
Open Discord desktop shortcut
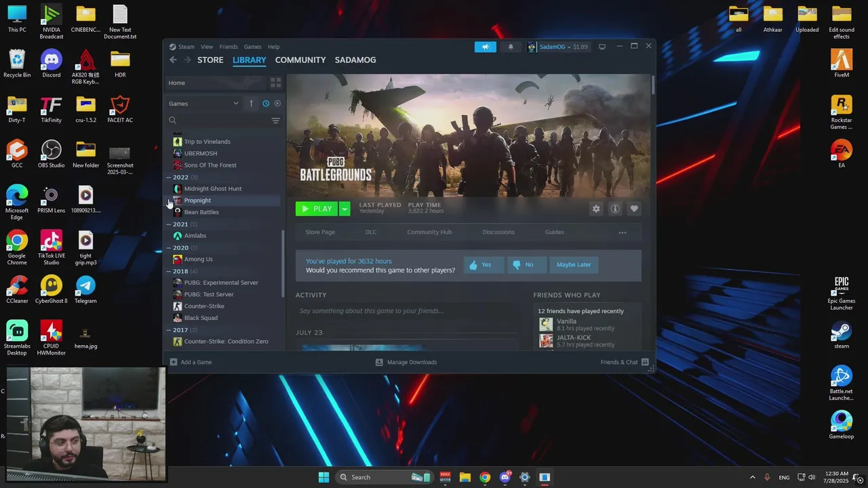(52, 64)
